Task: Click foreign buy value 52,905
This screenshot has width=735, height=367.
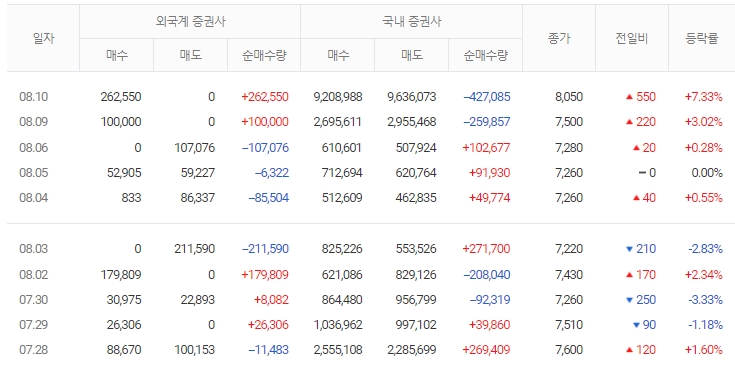Action: (x=124, y=173)
